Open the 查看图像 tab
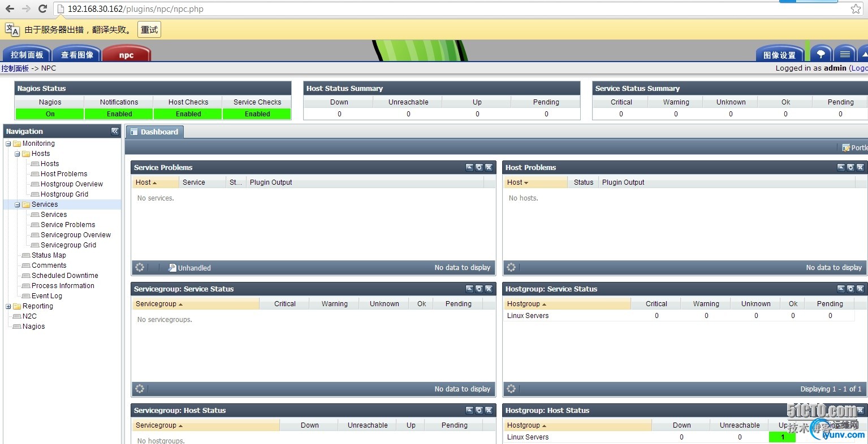 77,54
